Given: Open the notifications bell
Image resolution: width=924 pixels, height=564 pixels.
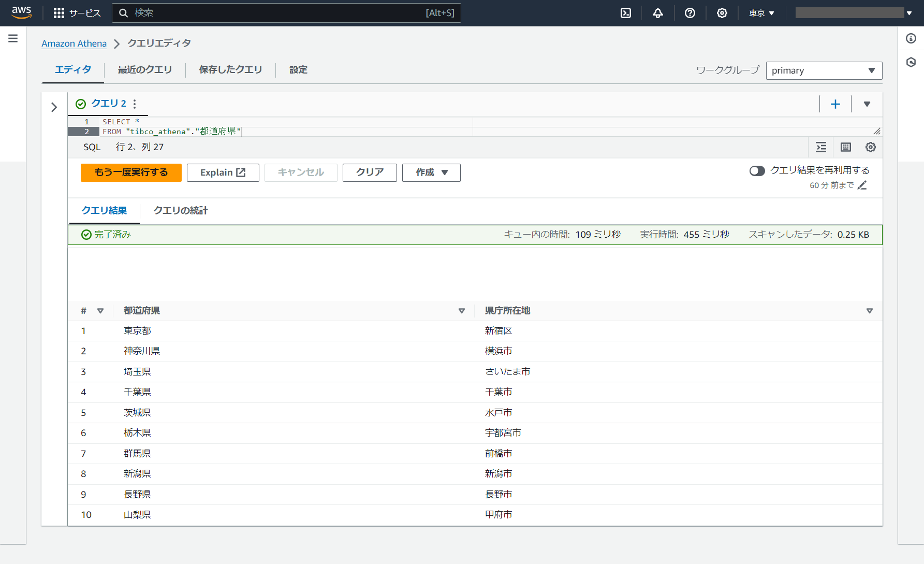Looking at the screenshot, I should coord(658,13).
